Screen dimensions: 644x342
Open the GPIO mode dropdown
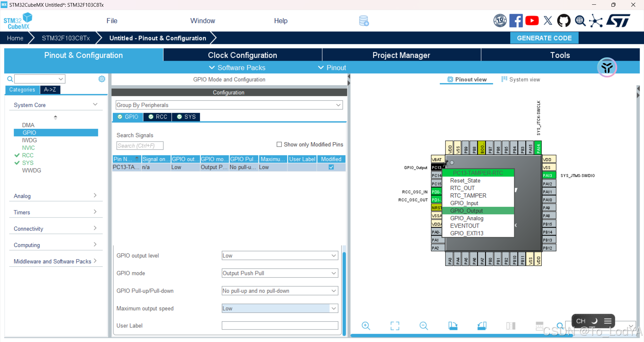click(280, 273)
